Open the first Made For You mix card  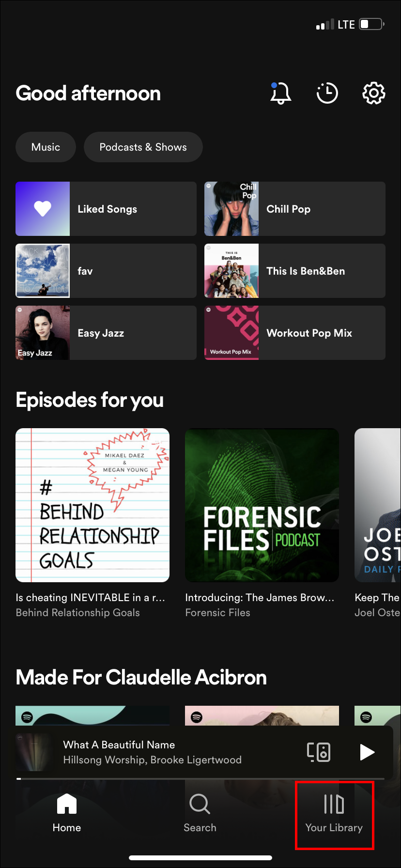pyautogui.click(x=93, y=715)
